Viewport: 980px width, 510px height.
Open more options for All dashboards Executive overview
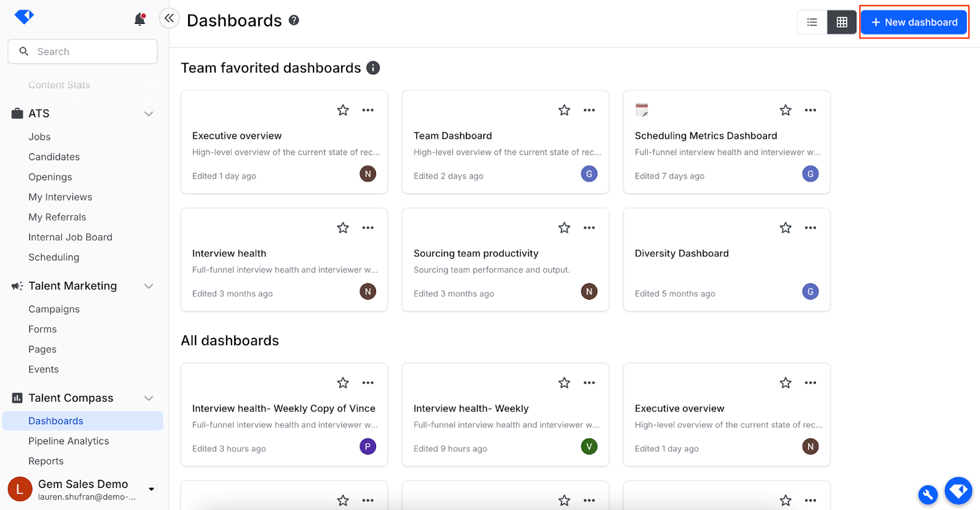811,383
